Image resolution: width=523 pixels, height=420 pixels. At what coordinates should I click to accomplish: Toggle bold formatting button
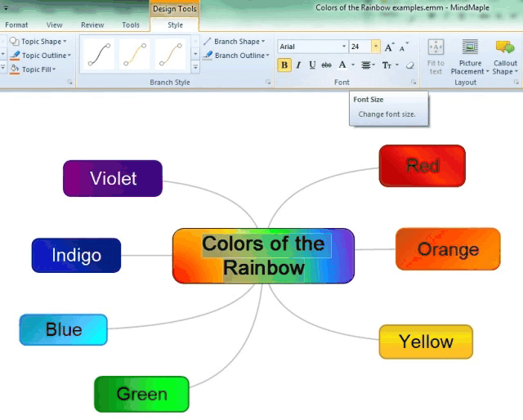tap(284, 65)
